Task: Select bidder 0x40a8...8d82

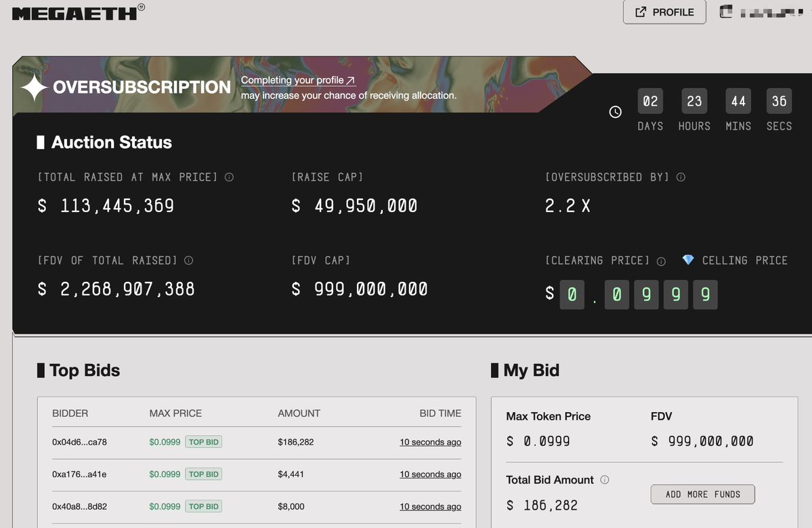Action: coord(79,506)
